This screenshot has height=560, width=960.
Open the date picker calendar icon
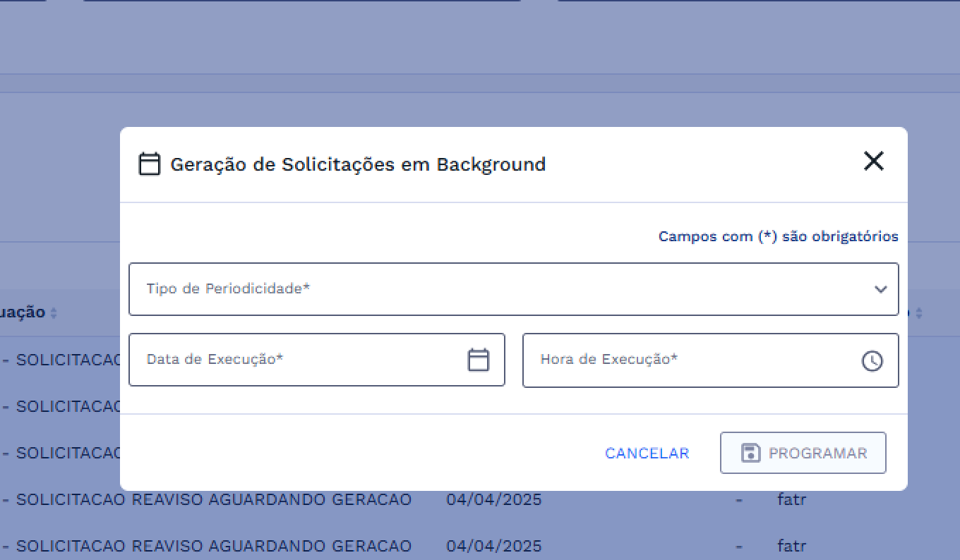(x=479, y=360)
